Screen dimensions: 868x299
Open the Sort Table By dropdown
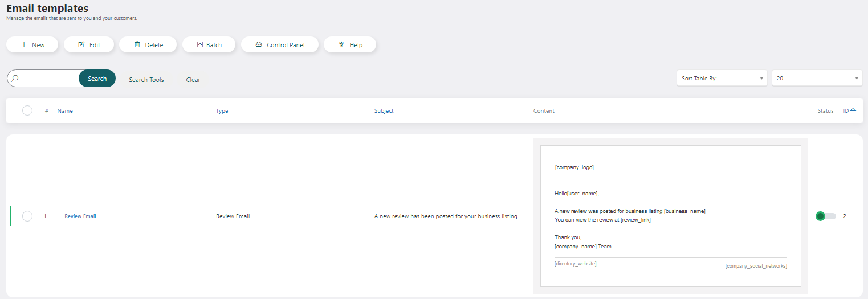722,79
